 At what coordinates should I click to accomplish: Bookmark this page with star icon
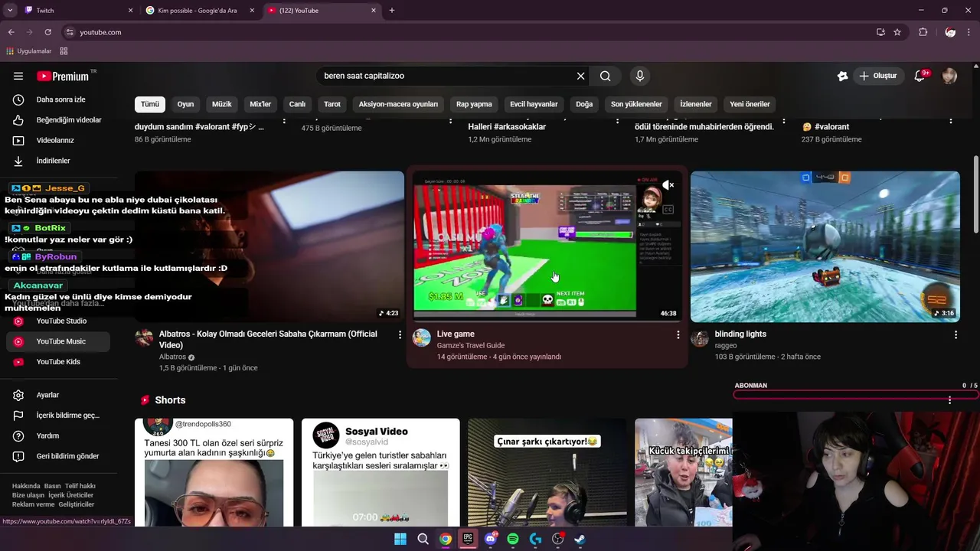coord(897,32)
